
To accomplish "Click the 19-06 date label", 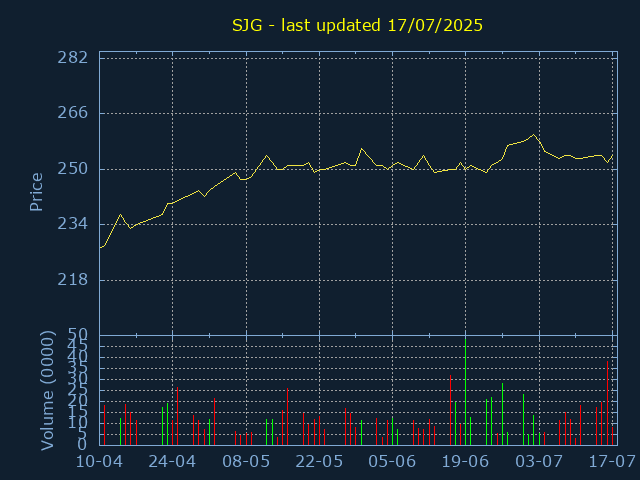I will pyautogui.click(x=465, y=462).
